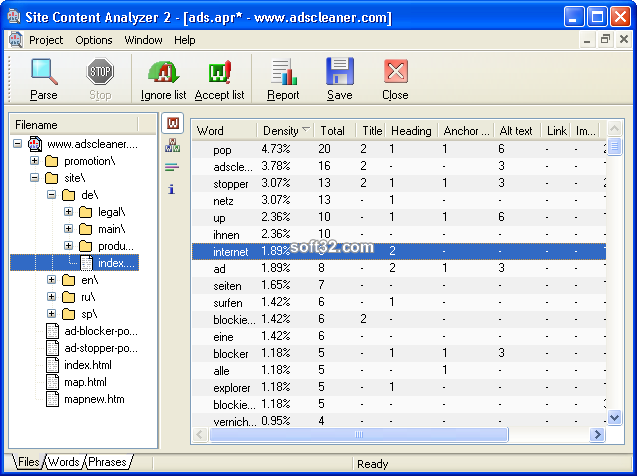Collapse the site\ folder

(x=35, y=178)
